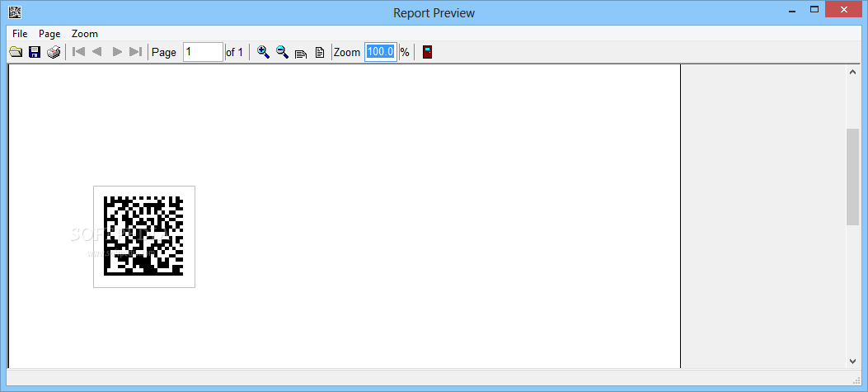Jump to the last page arrow
This screenshot has width=868, height=392.
pyautogui.click(x=135, y=51)
